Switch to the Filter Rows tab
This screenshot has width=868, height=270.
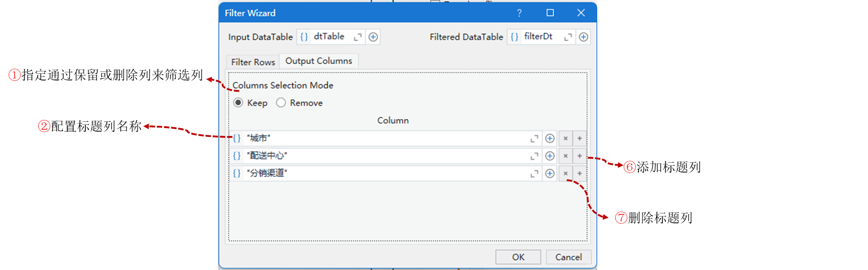253,62
